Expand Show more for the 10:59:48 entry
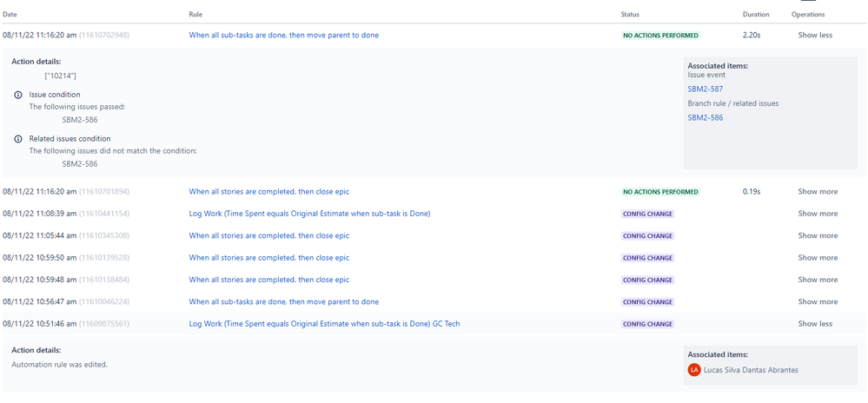The width and height of the screenshot is (868, 403). point(818,281)
